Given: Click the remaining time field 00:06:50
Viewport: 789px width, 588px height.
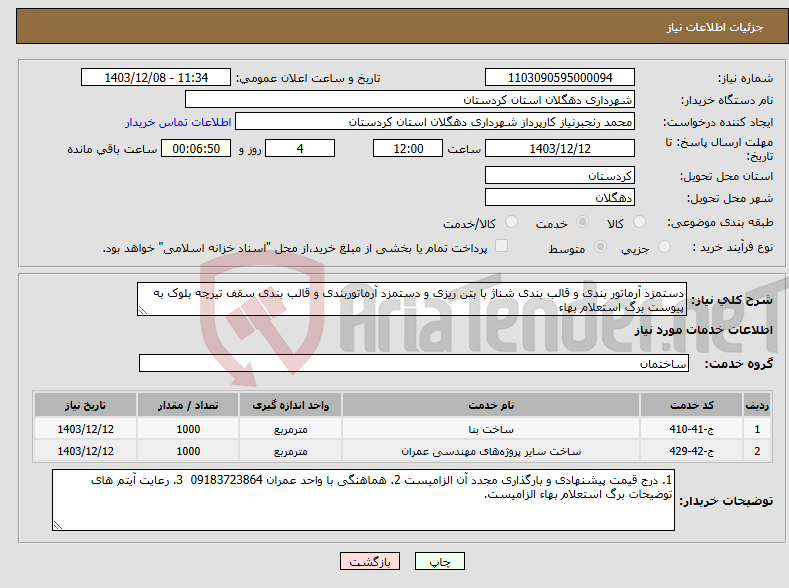Looking at the screenshot, I should tap(196, 148).
